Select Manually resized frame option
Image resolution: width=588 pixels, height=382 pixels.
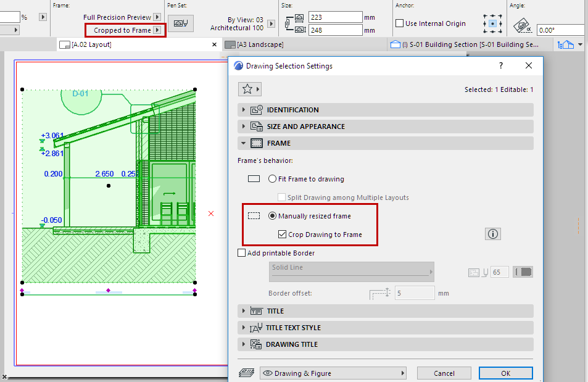273,216
